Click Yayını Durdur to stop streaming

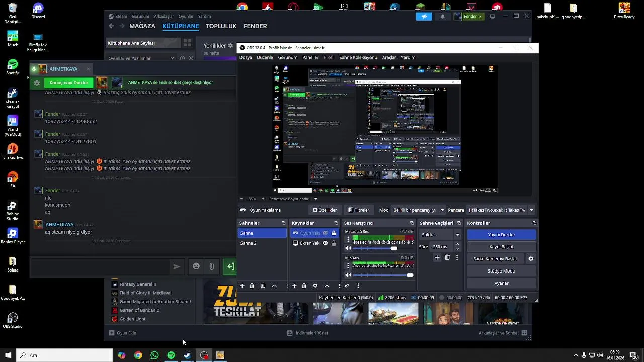pos(501,235)
